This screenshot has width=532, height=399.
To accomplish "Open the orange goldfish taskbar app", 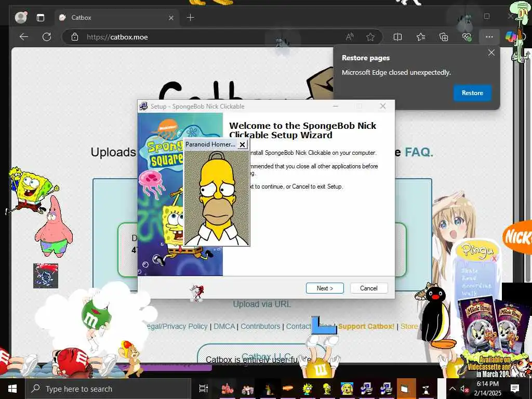I will click(287, 388).
